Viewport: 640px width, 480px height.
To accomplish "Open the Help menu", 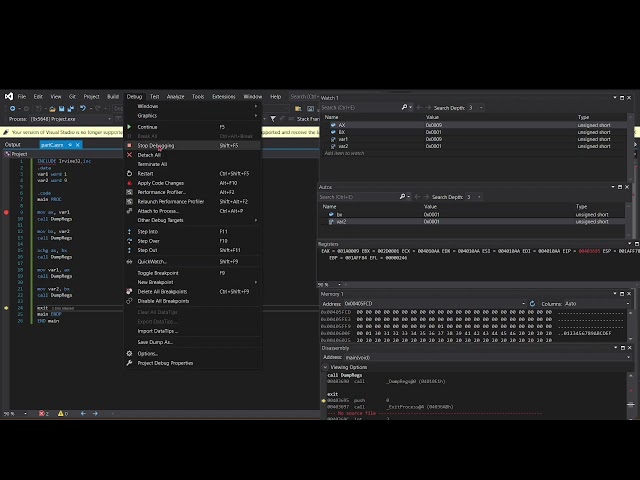I will click(276, 97).
